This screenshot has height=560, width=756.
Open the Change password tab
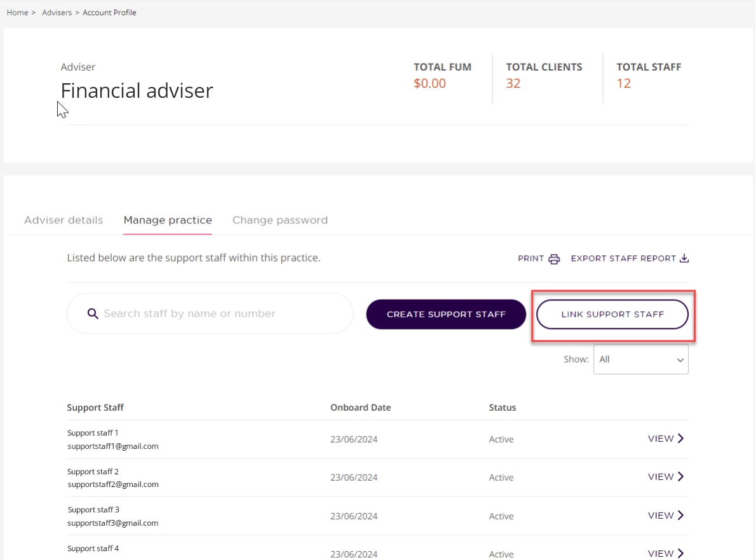pos(280,220)
